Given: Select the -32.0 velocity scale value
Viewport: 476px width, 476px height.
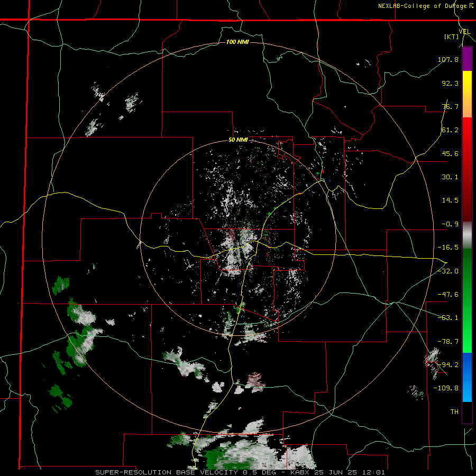Looking at the screenshot, I should pyautogui.click(x=448, y=271).
